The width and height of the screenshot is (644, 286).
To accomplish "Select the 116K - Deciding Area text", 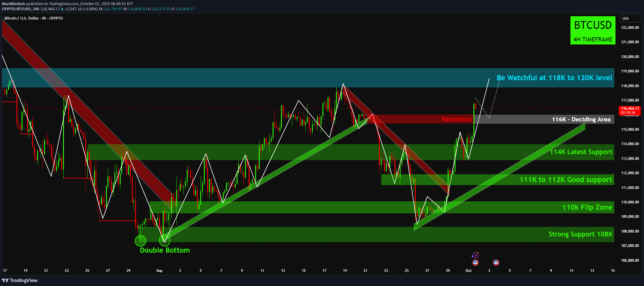I will tap(581, 120).
